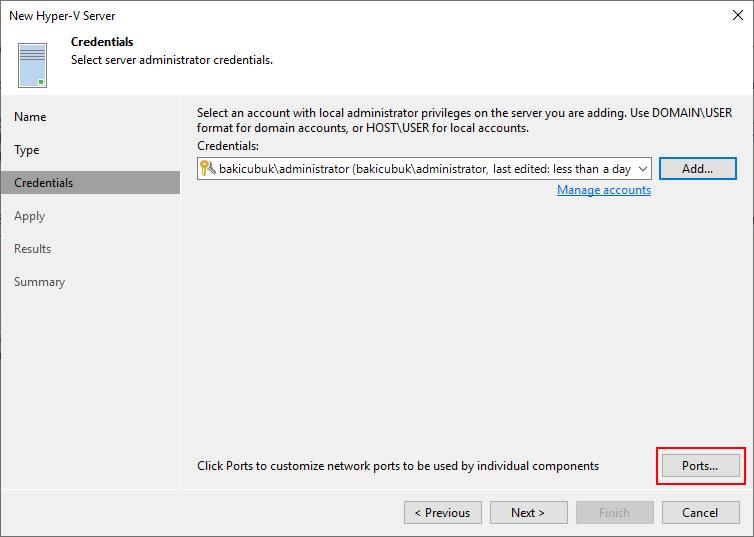The width and height of the screenshot is (754, 537).
Task: Select the bakicubuk\administrator credentials combo box
Action: pyautogui.click(x=424, y=169)
